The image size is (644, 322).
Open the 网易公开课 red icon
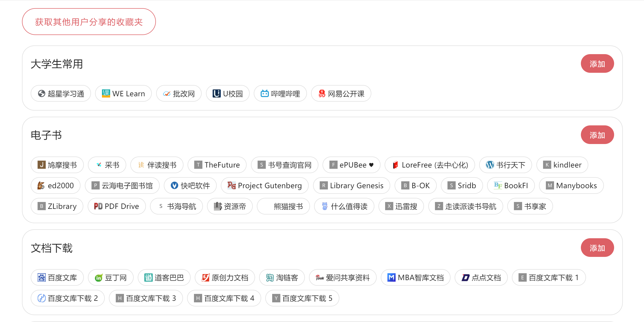point(322,93)
